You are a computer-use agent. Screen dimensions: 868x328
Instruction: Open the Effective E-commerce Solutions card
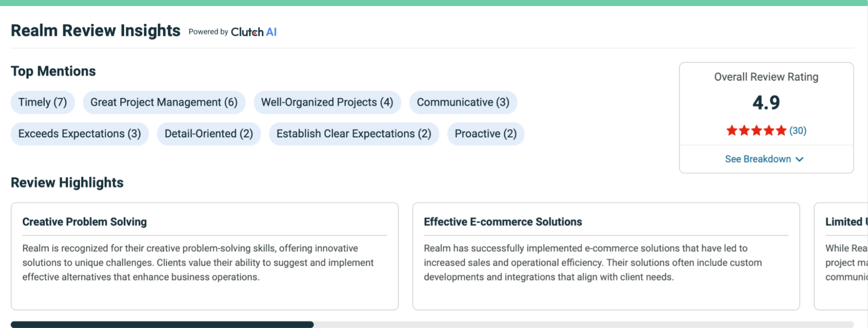[606, 256]
